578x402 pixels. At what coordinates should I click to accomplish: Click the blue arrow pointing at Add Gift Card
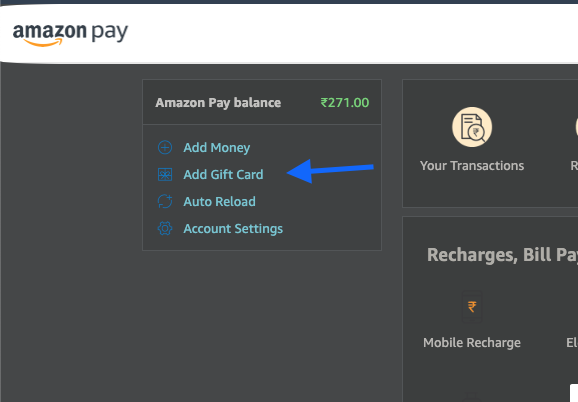pos(330,171)
